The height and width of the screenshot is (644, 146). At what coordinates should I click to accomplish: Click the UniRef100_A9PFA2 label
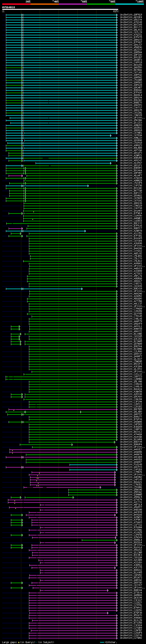(131, 75)
